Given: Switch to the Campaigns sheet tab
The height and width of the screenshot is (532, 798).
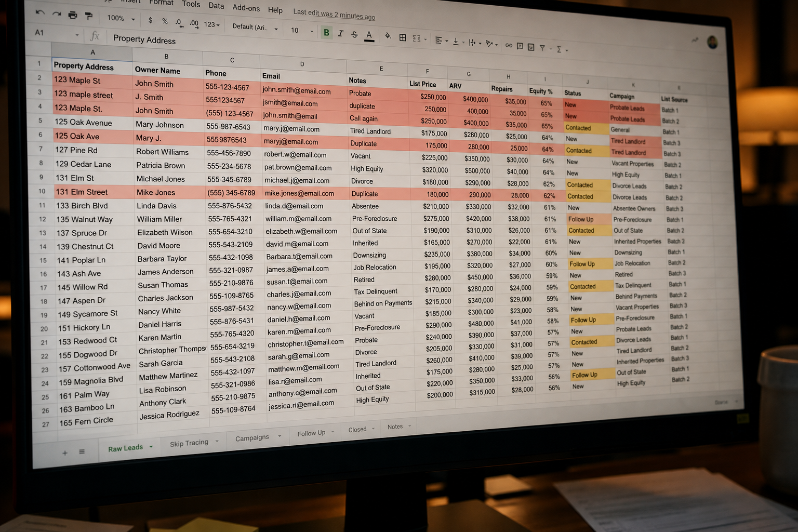Looking at the screenshot, I should (252, 438).
